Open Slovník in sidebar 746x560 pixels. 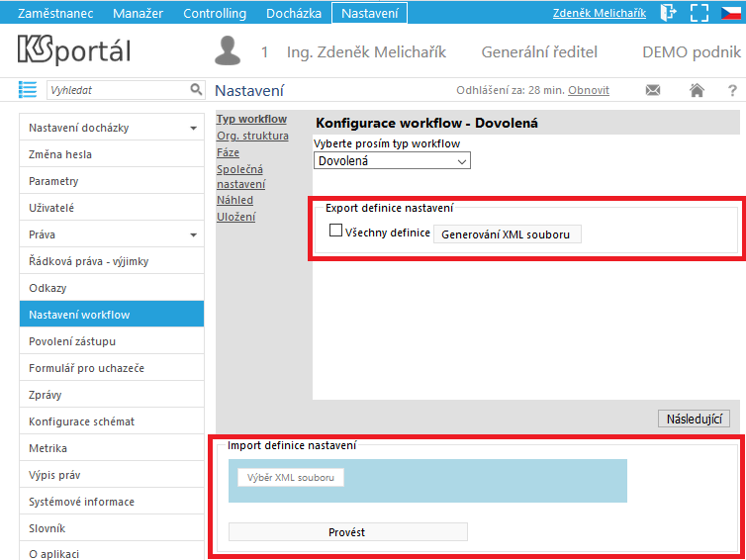(112, 527)
